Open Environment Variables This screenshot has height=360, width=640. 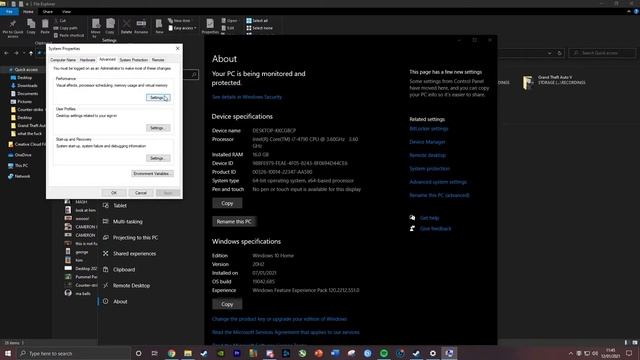click(x=152, y=173)
